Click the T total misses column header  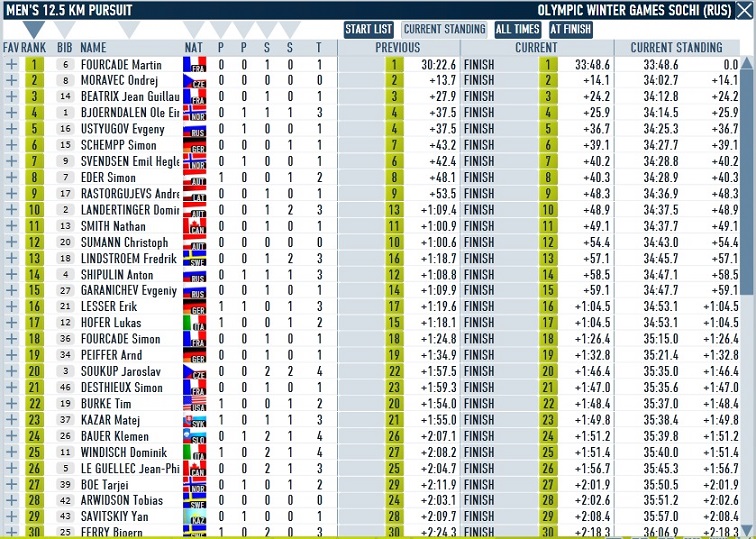[x=319, y=47]
